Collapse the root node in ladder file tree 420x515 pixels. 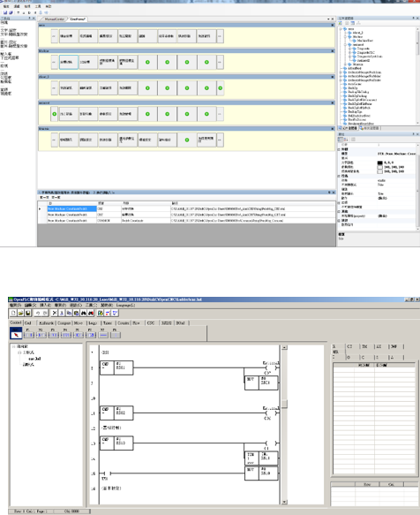tap(13, 346)
